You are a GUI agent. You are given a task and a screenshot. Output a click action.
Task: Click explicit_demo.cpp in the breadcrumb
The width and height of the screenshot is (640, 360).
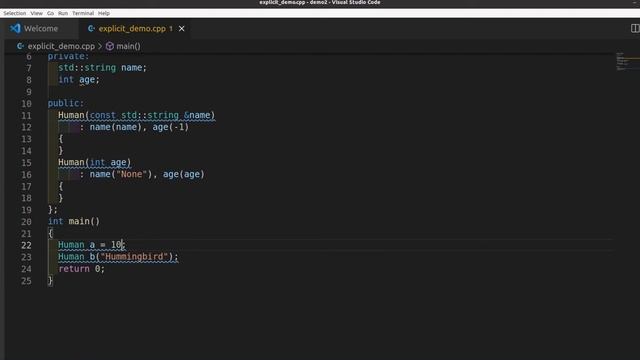point(61,46)
